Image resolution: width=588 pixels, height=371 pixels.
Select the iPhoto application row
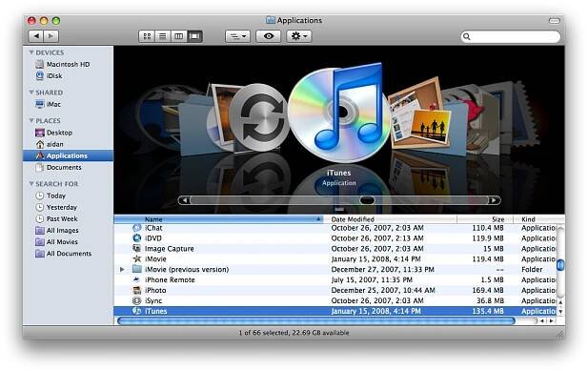coord(335,290)
